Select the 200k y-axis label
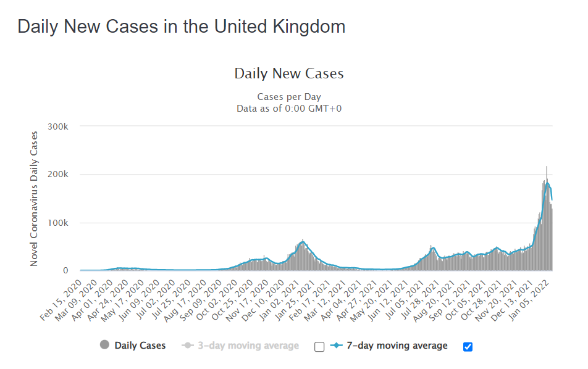This screenshot has height=369, width=588. click(57, 175)
